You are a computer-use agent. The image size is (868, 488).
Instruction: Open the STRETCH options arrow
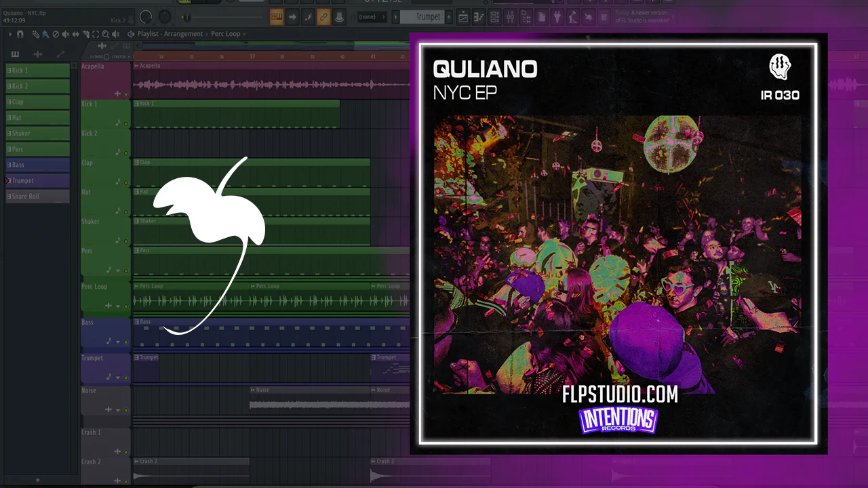coord(129,57)
